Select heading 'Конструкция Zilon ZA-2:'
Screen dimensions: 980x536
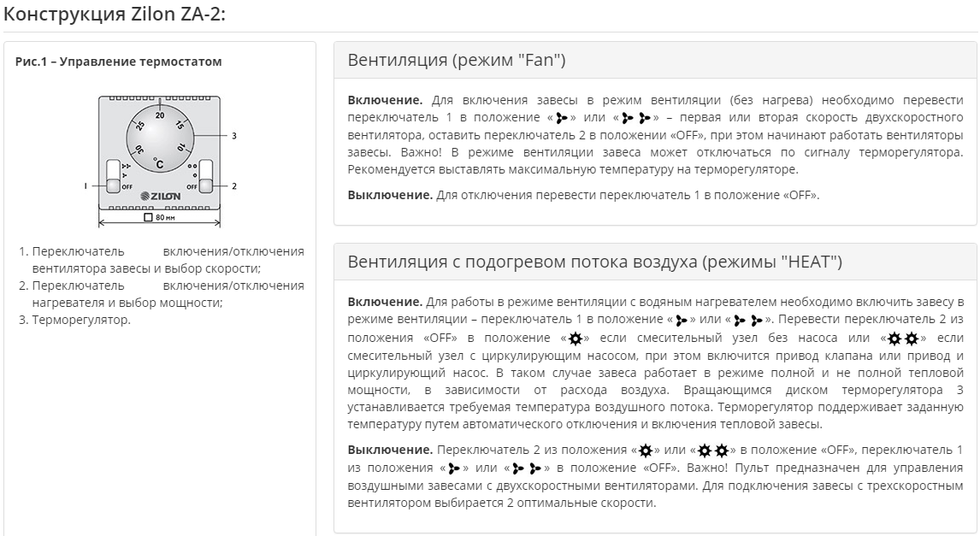115,14
